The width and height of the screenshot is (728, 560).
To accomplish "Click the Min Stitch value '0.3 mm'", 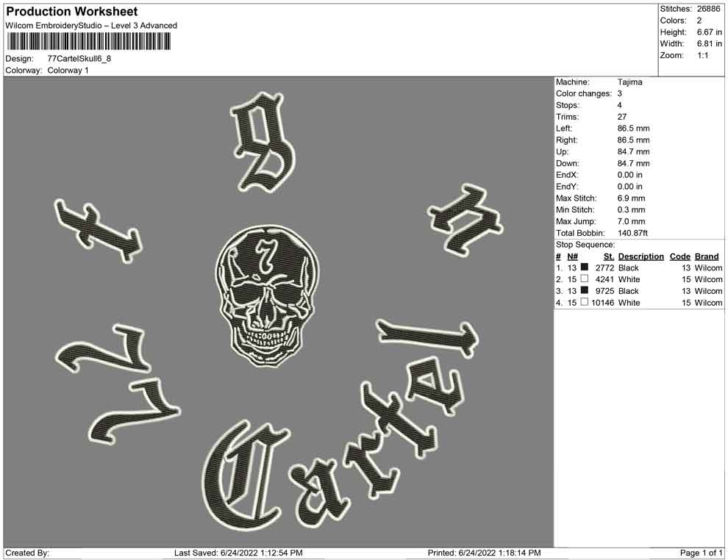I will tap(631, 209).
